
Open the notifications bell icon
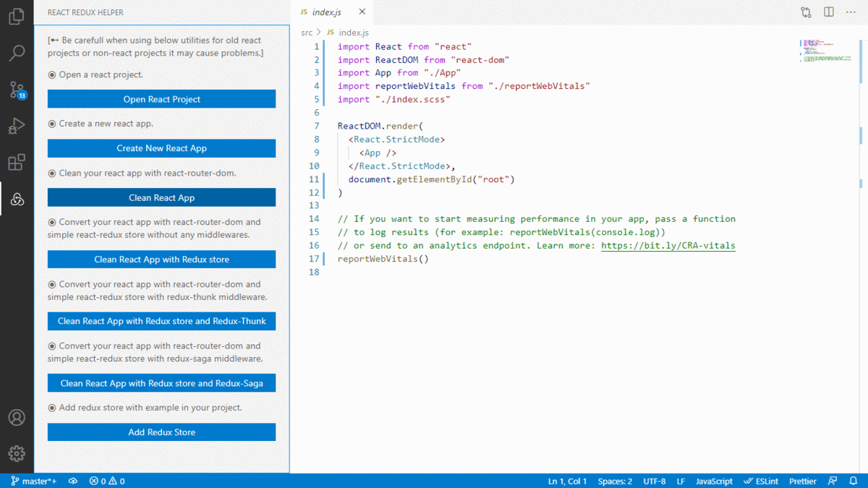pos(854,481)
